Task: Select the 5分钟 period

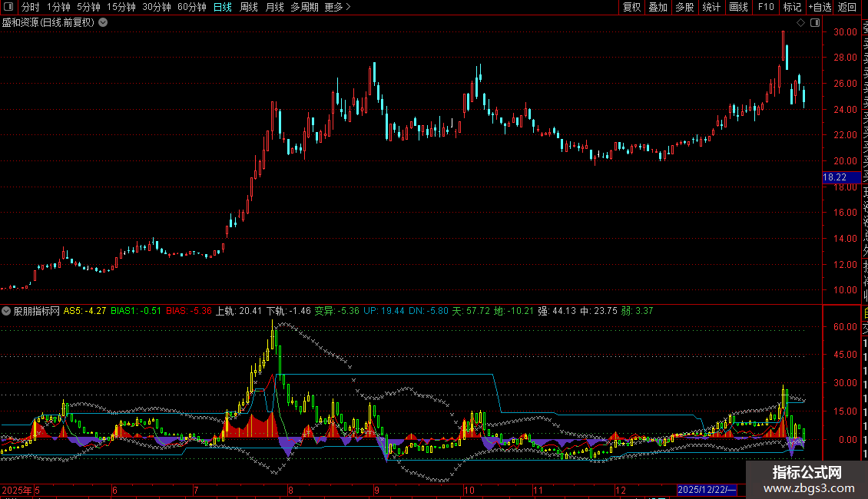Action: tap(88, 7)
